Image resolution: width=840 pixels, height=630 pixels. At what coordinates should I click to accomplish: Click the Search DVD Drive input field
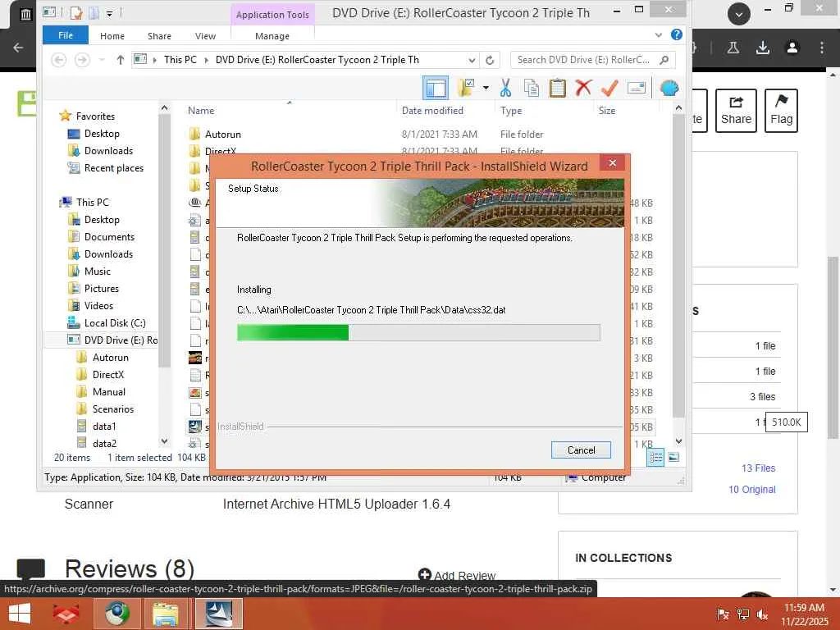[x=592, y=60]
